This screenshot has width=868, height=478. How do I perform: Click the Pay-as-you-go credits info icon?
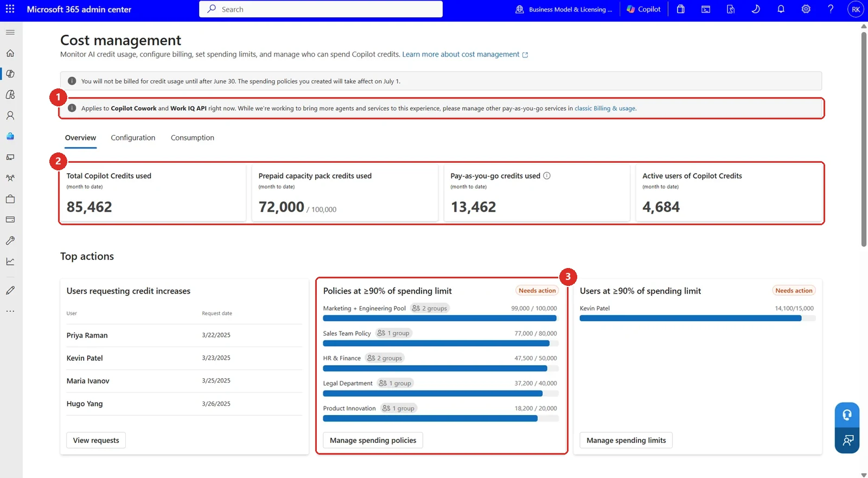pos(547,176)
